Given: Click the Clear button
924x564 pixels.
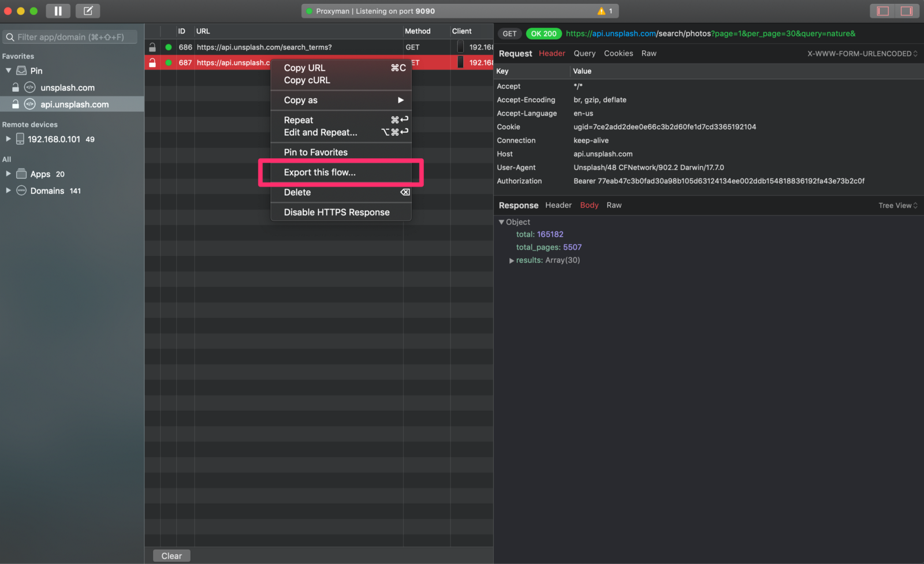Looking at the screenshot, I should [172, 556].
